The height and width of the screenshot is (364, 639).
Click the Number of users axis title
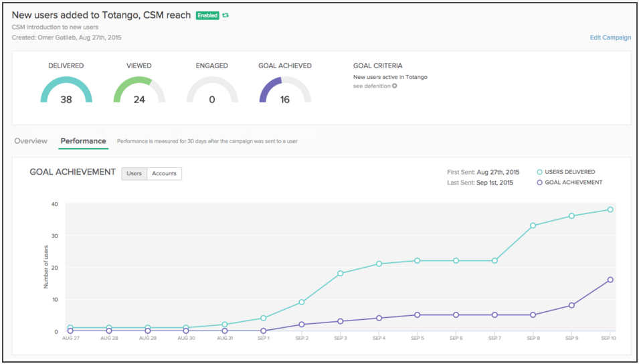pyautogui.click(x=46, y=267)
